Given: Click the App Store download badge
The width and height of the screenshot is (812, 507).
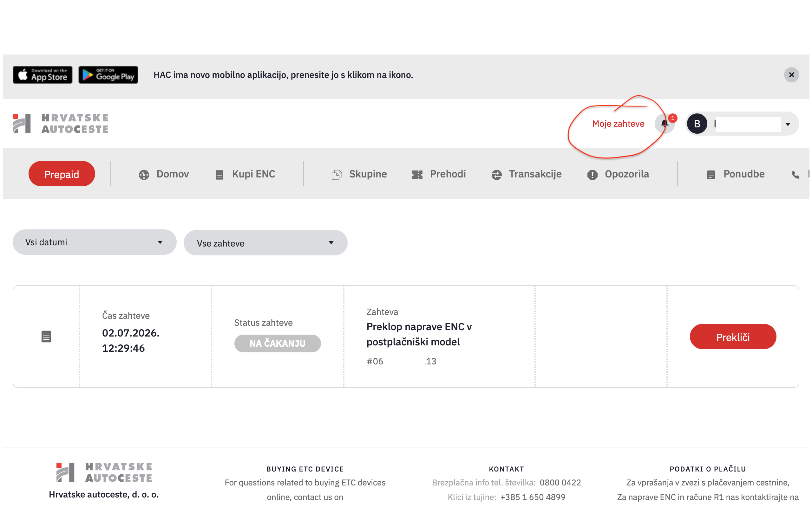Looking at the screenshot, I should (43, 75).
